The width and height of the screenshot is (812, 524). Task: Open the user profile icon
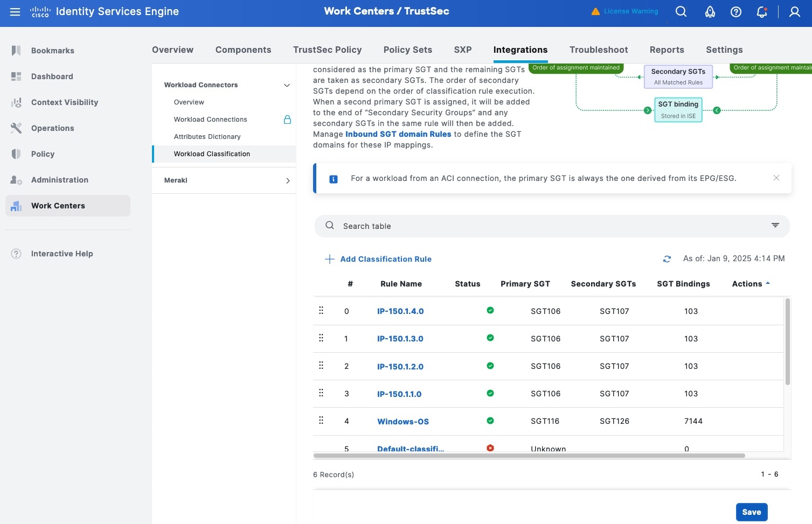[794, 12]
